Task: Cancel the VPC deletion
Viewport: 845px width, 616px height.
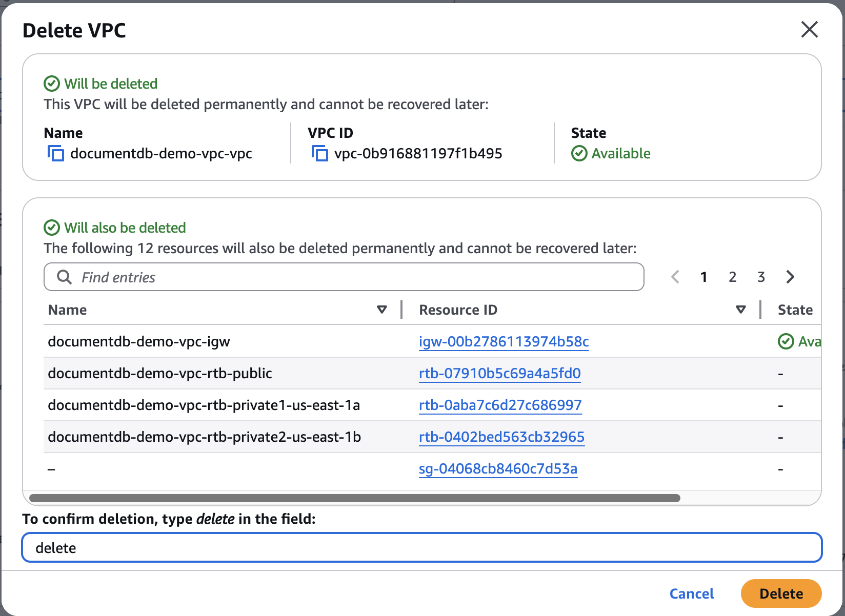Action: tap(692, 593)
